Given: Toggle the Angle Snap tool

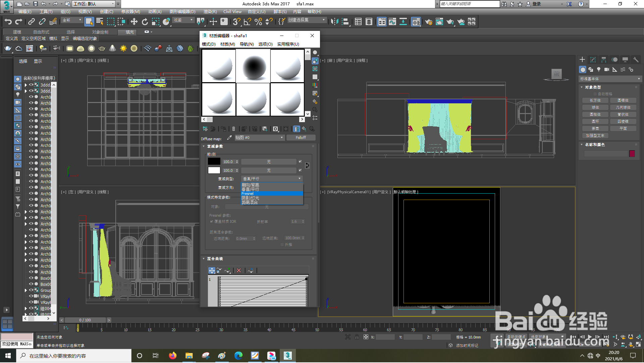Looking at the screenshot, I should (x=248, y=22).
